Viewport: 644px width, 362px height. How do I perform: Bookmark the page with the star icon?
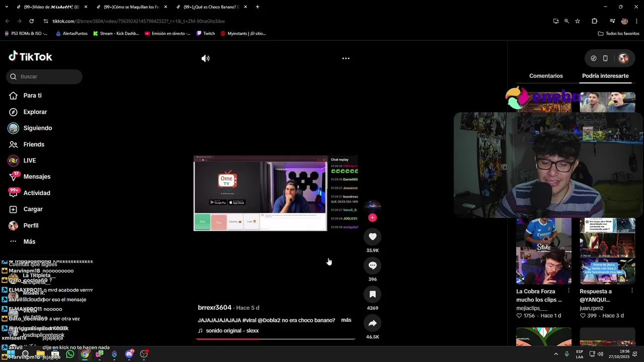click(x=578, y=21)
